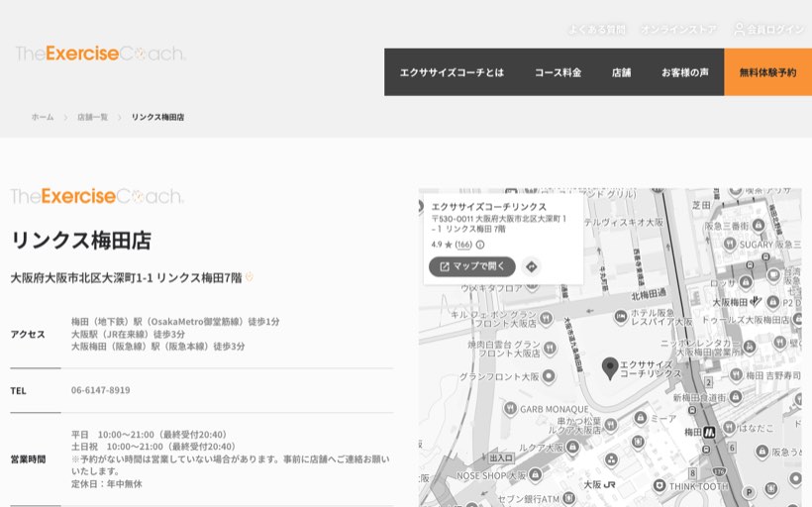The image size is (812, 507).
Task: Click the SUGARY restaurant marker
Action: pos(730,244)
